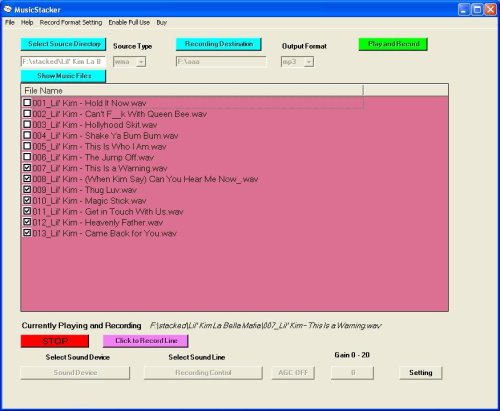Click the Select Source Directory button

63,44
